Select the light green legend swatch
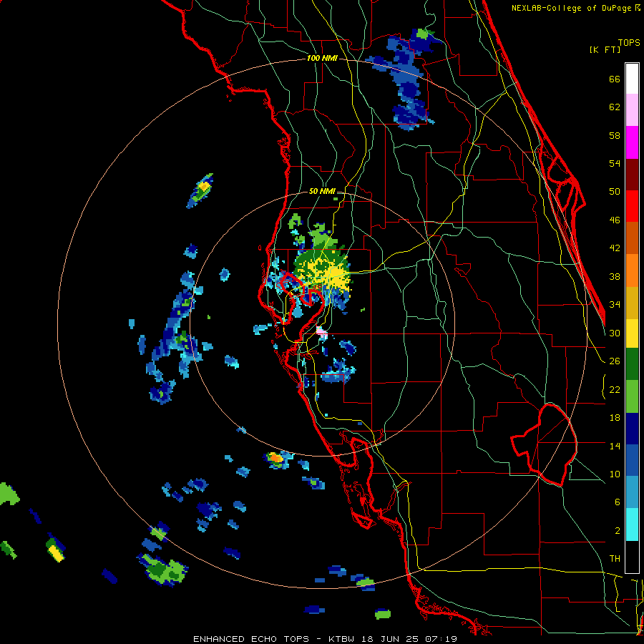Screen dimensions: 644x644 tap(632, 396)
